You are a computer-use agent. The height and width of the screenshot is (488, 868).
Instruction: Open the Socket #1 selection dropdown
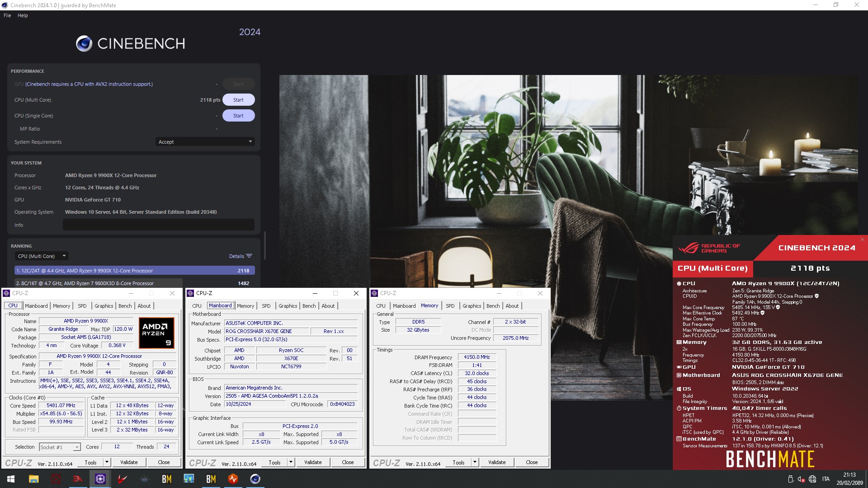tap(60, 447)
